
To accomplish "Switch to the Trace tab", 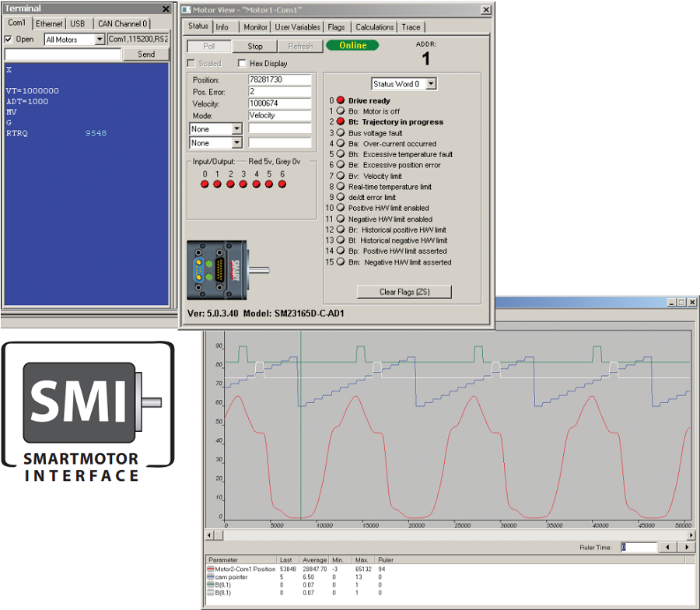I will point(411,27).
